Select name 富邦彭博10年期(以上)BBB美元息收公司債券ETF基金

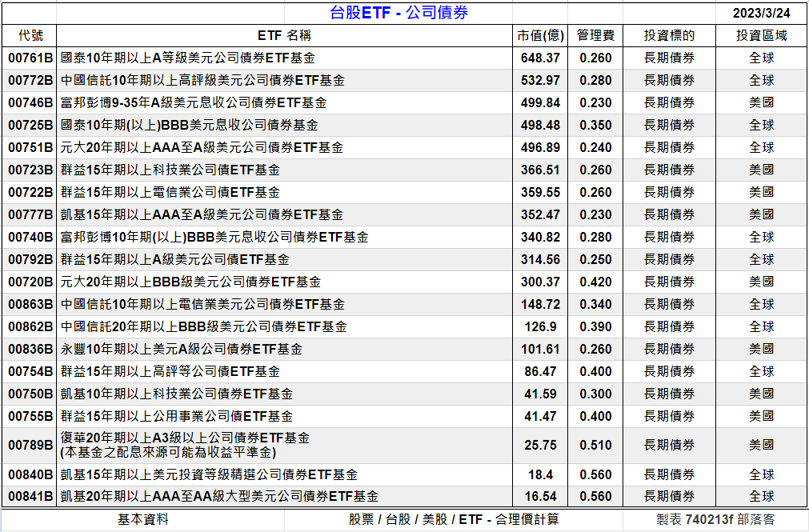tap(214, 238)
